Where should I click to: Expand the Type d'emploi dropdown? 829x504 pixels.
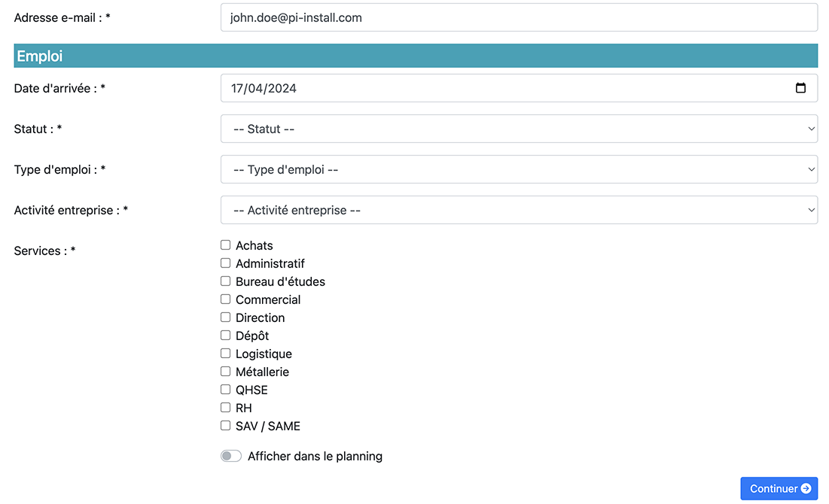(x=519, y=169)
